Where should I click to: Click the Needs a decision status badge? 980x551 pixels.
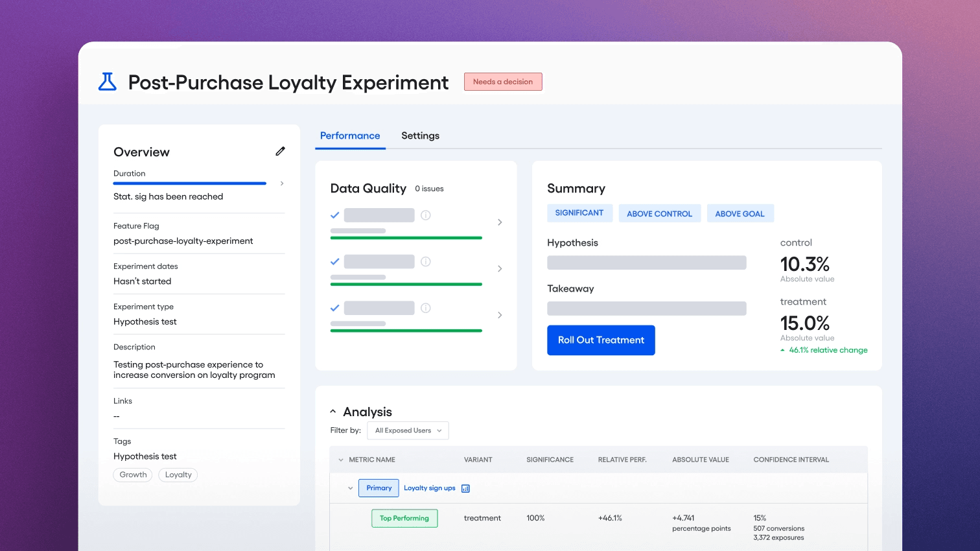coord(503,82)
